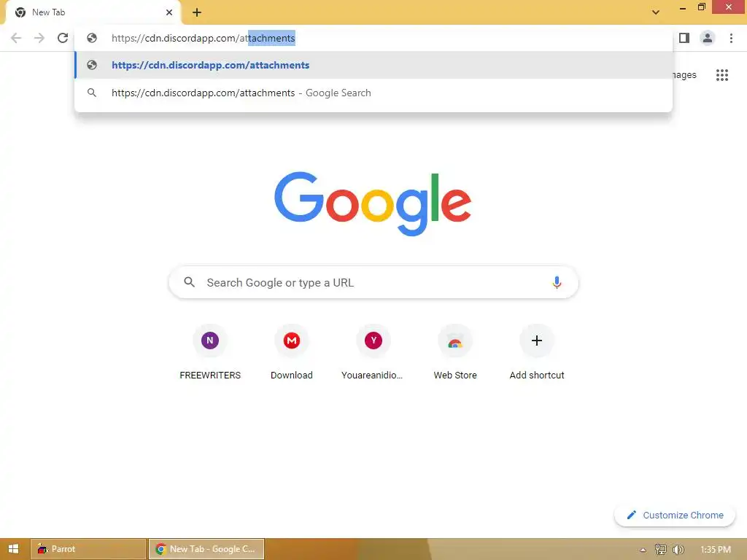The width and height of the screenshot is (747, 560).
Task: Open the Youareanidio... shortcut
Action: [373, 353]
